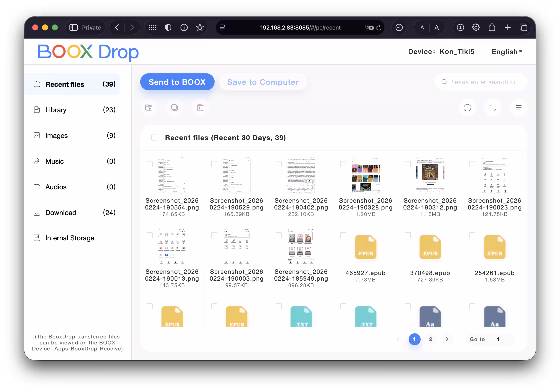The height and width of the screenshot is (392, 560).
Task: Click the Send to BOOX button
Action: [x=177, y=82]
